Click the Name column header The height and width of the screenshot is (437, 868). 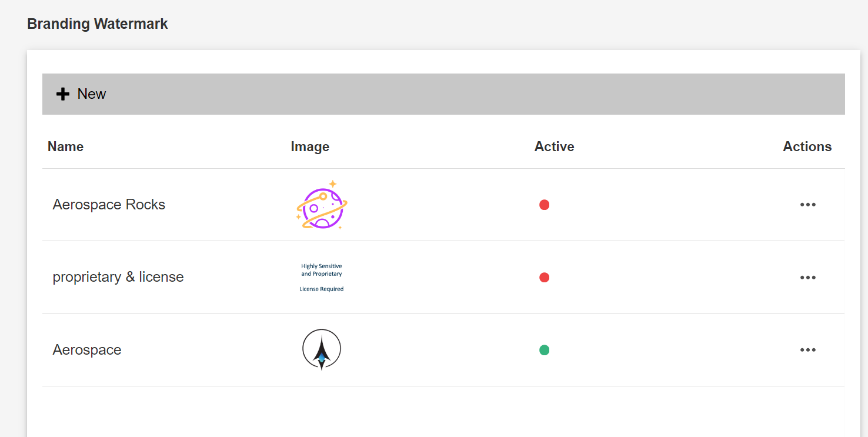tap(65, 146)
